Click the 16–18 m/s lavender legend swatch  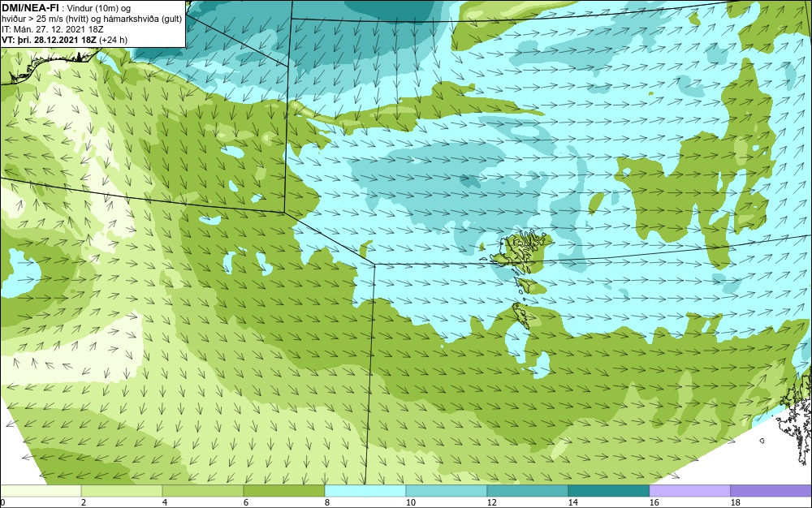pyautogui.click(x=689, y=490)
